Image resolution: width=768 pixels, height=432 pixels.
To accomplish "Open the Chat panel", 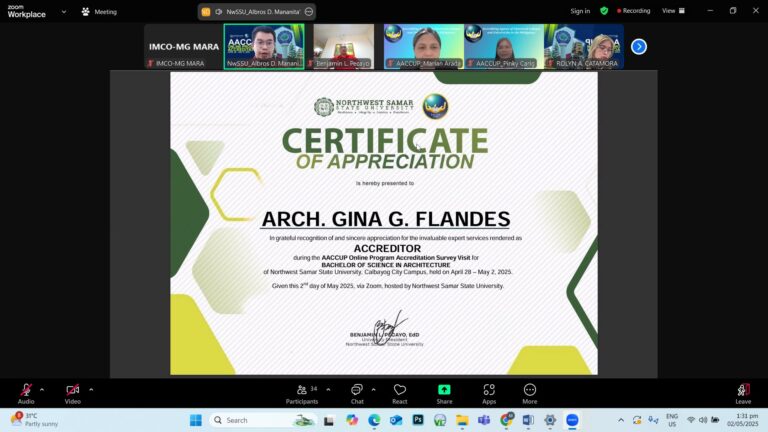I will pyautogui.click(x=357, y=394).
